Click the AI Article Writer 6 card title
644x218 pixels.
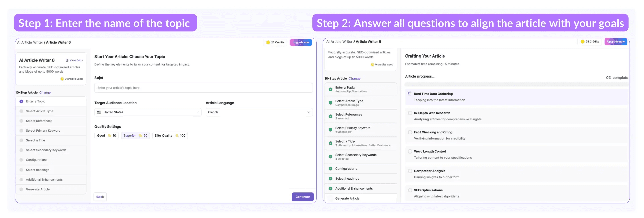point(37,60)
